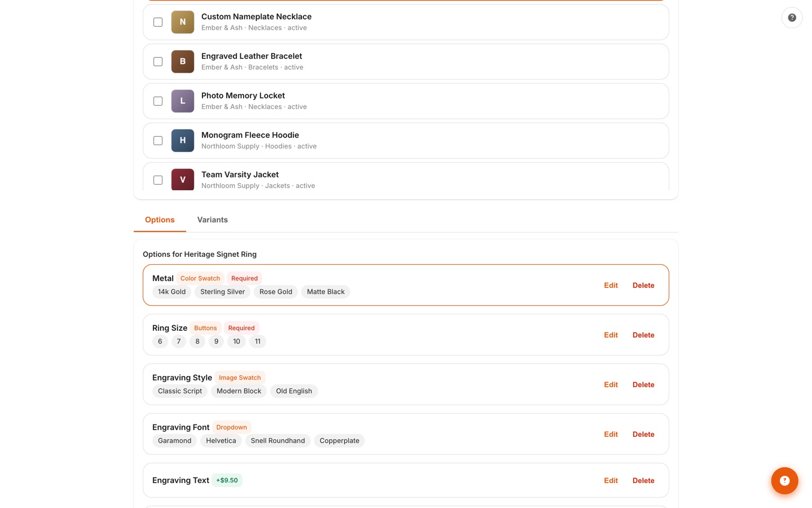Click the Required badge on Ring Size
Screen dimensions: 812x508
coord(241,328)
